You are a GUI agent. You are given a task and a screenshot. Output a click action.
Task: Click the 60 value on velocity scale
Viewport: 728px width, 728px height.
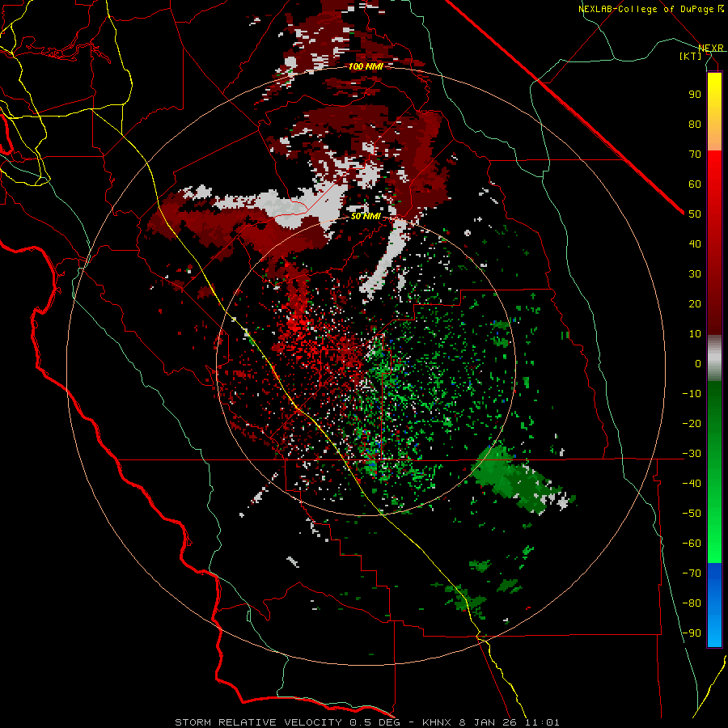coord(695,184)
